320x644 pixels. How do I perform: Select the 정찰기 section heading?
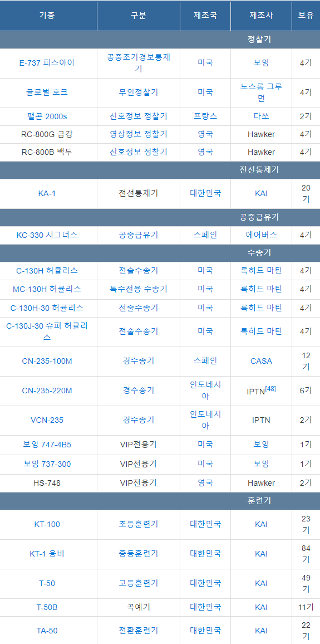(x=259, y=40)
